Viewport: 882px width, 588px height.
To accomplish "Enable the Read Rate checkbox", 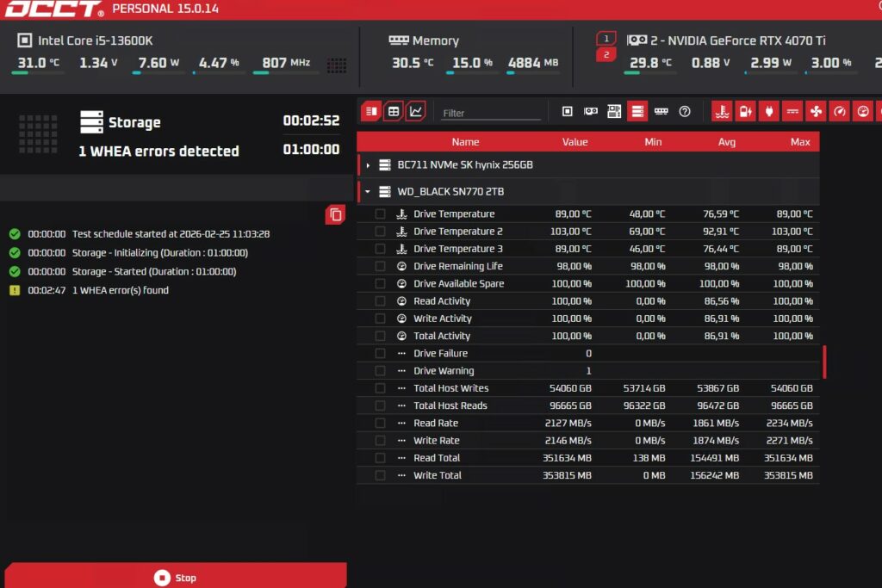I will coord(380,424).
